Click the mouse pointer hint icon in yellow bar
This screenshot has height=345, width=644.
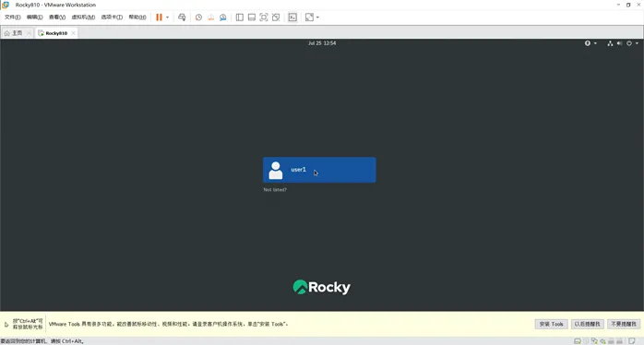pos(6,325)
